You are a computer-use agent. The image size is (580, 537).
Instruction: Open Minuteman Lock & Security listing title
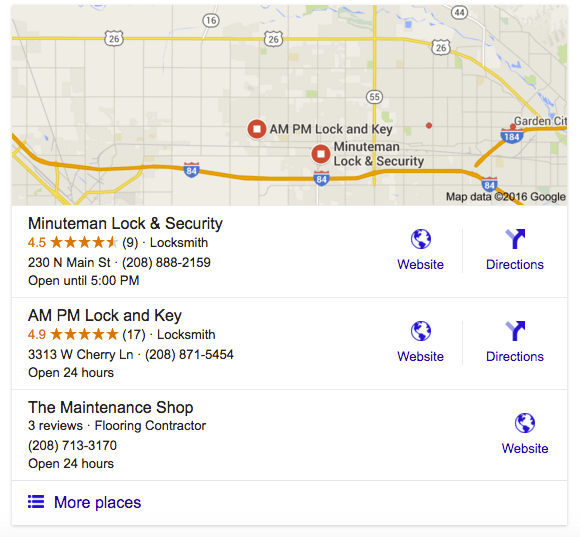125,223
